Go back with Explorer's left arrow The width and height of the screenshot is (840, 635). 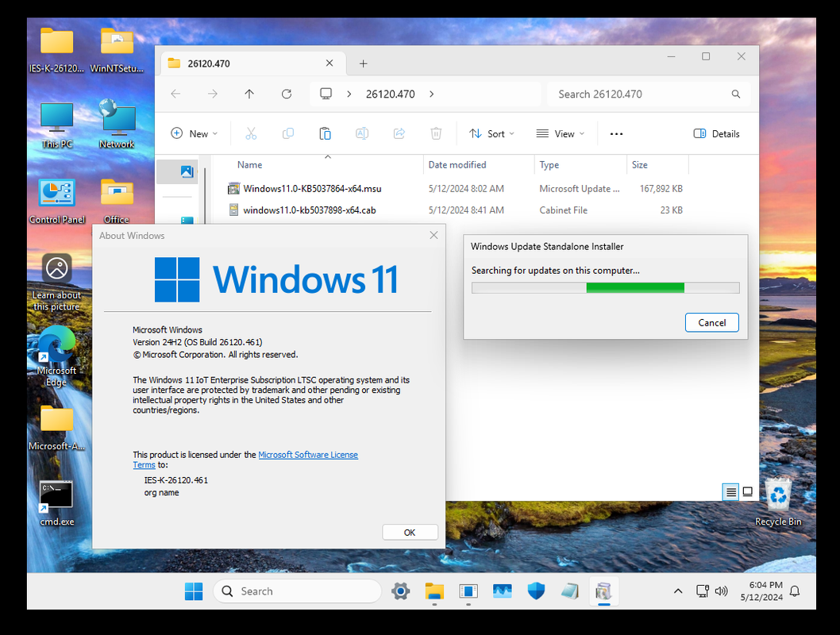point(175,94)
